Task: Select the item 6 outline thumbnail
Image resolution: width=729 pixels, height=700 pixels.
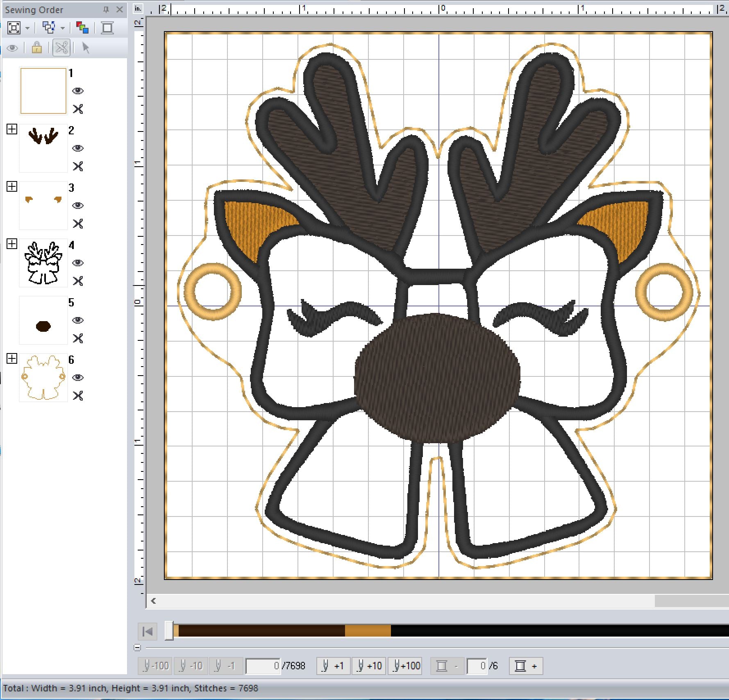Action: 43,378
